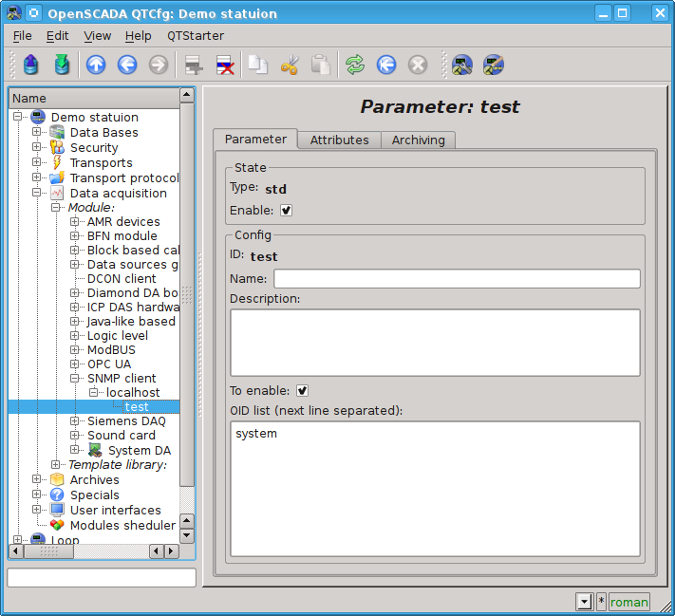Click the Delete item icon with red cross
Image resolution: width=675 pixels, height=616 pixels.
coord(225,65)
